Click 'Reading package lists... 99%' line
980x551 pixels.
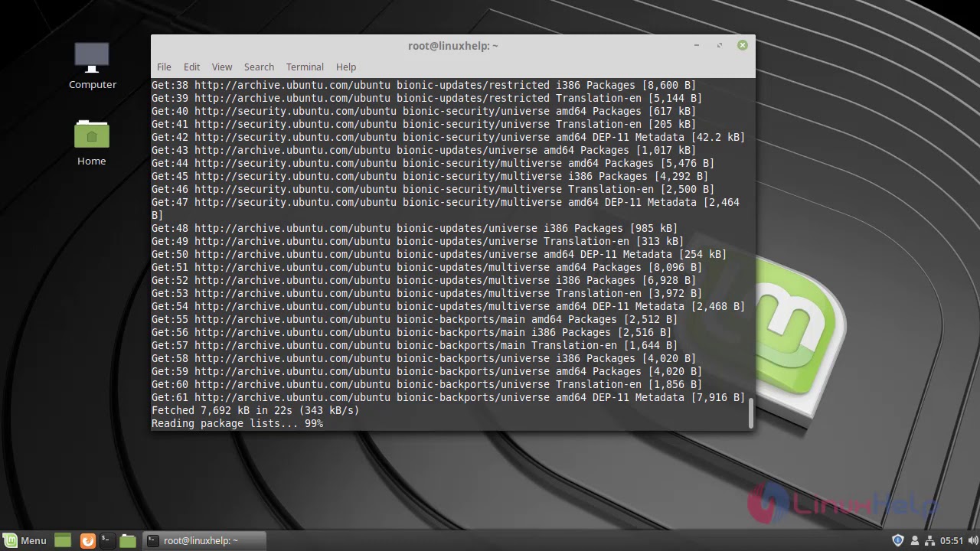tap(237, 423)
